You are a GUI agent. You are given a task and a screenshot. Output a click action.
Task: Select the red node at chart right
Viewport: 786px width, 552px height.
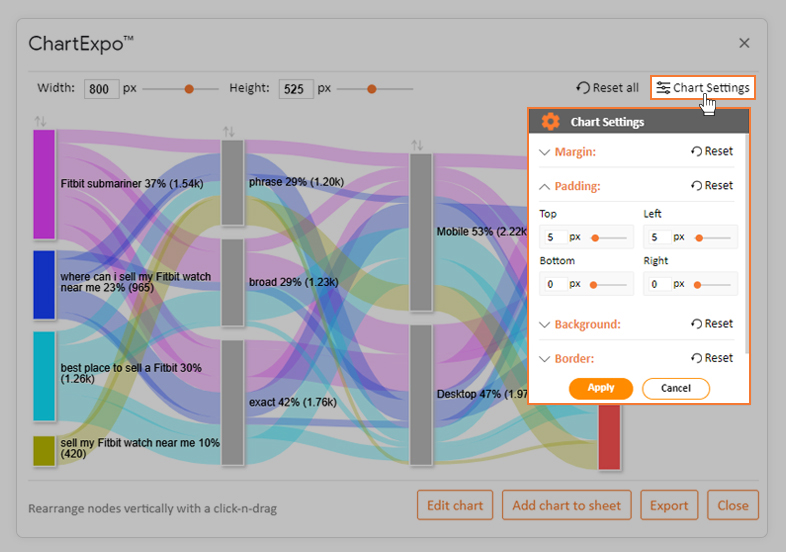click(609, 437)
